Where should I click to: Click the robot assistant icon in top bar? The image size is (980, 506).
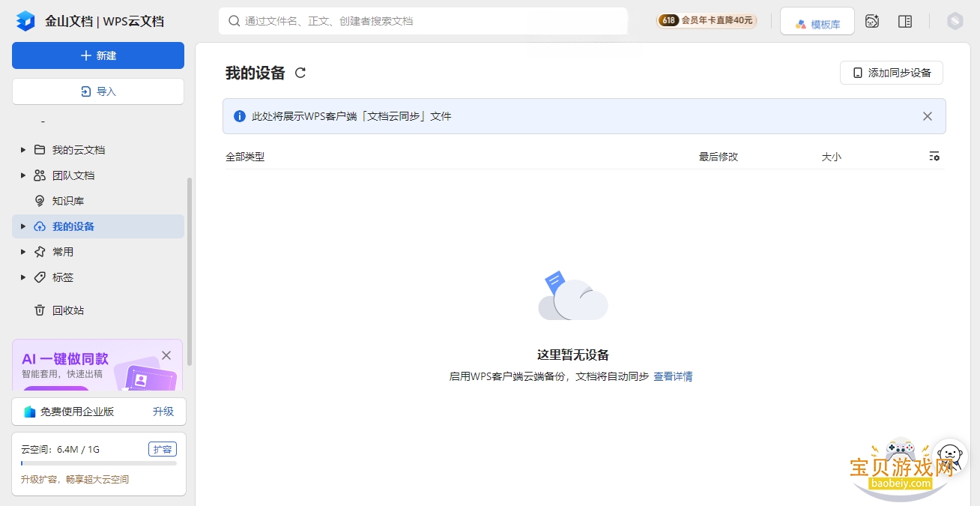872,21
